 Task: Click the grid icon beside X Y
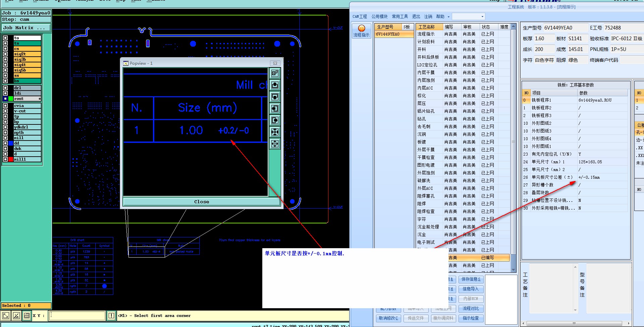click(x=26, y=316)
